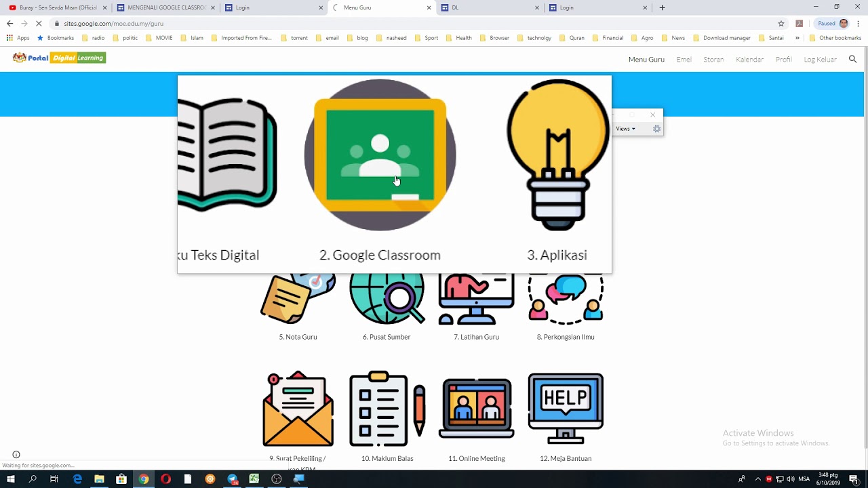Click the address bar URL

pyautogui.click(x=114, y=24)
